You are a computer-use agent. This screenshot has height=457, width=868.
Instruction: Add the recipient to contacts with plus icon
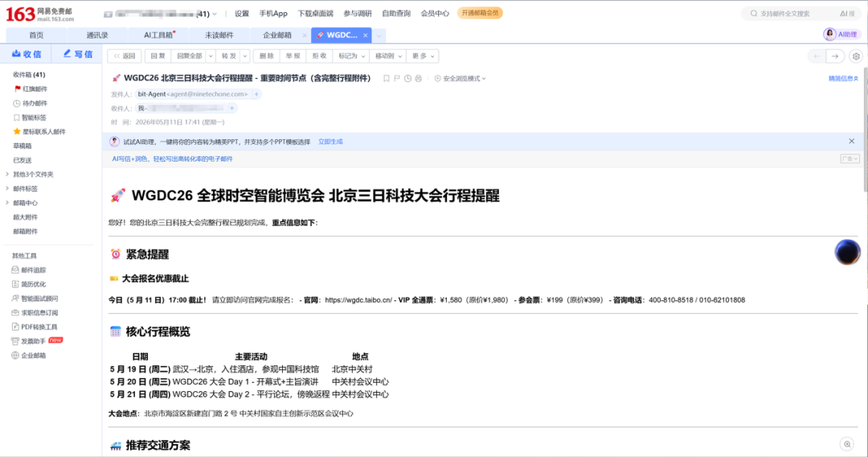232,108
